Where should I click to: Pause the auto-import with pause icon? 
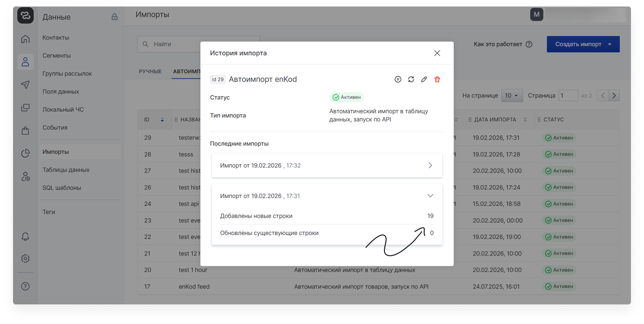click(398, 79)
